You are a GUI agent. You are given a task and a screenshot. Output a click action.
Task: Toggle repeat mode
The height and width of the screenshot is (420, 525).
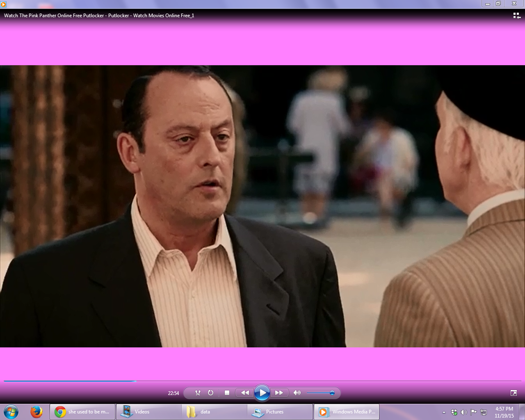click(210, 393)
